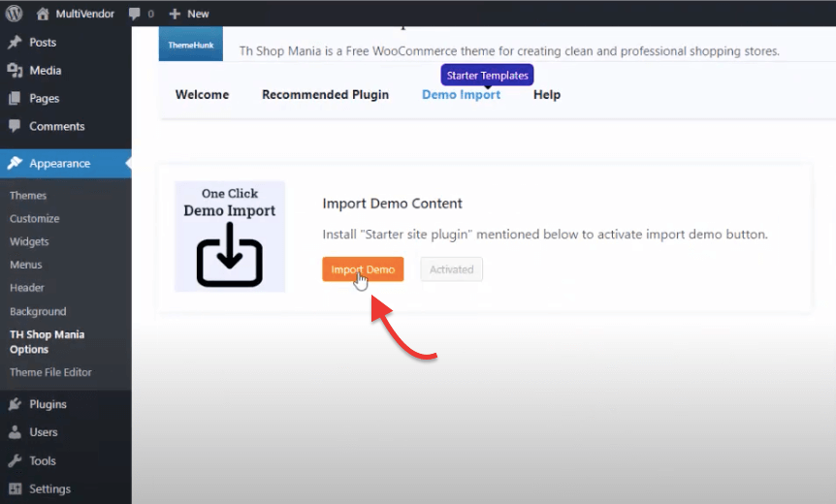This screenshot has width=836, height=504.
Task: Click the WordPress logo icon
Action: [15, 14]
